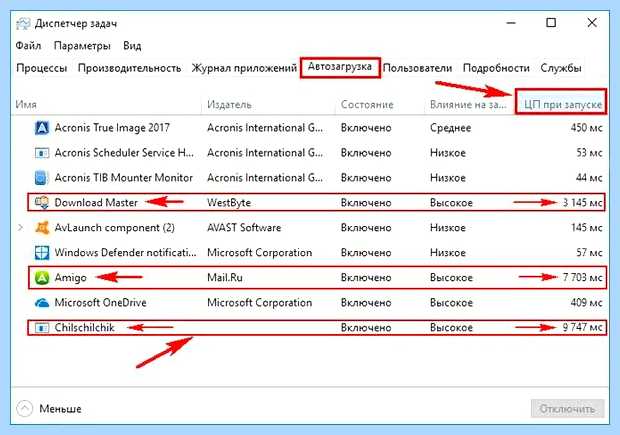The image size is (620, 435).
Task: Select the Amigo name text
Action: [x=70, y=278]
